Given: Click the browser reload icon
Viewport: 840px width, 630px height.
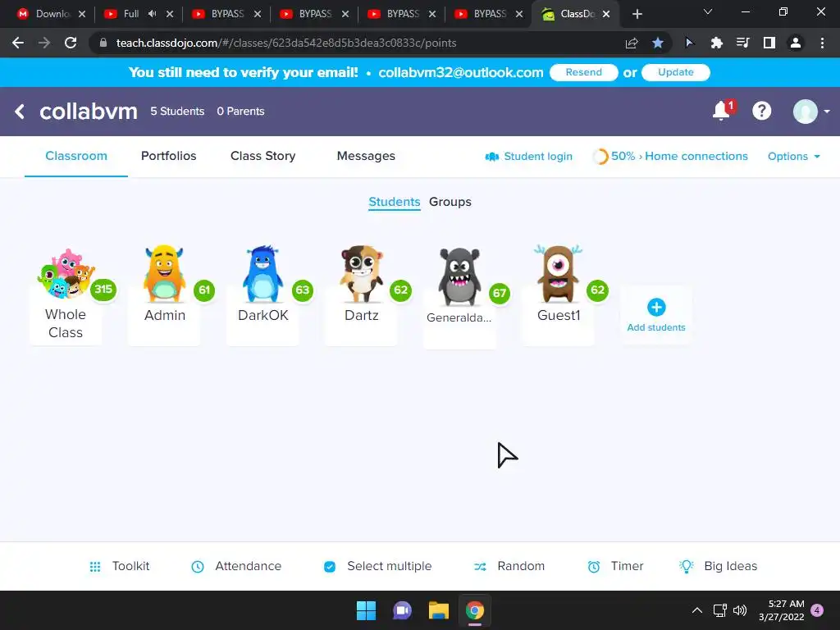Looking at the screenshot, I should point(71,43).
